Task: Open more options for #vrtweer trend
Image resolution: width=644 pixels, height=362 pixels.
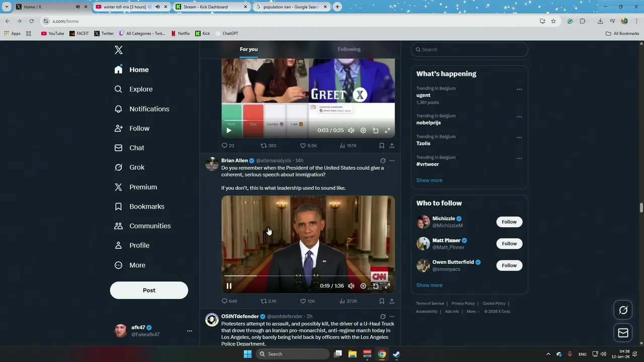Action: pos(519,158)
